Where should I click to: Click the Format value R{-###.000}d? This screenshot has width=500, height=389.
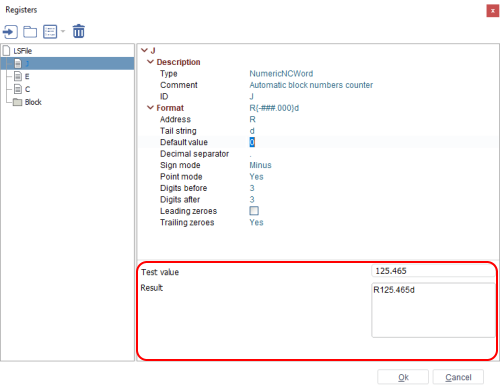[274, 108]
